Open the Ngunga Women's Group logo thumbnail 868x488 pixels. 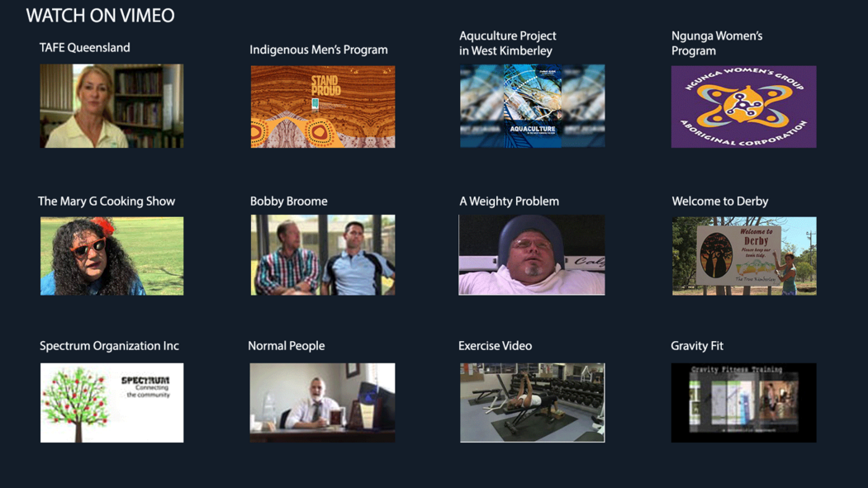(743, 107)
